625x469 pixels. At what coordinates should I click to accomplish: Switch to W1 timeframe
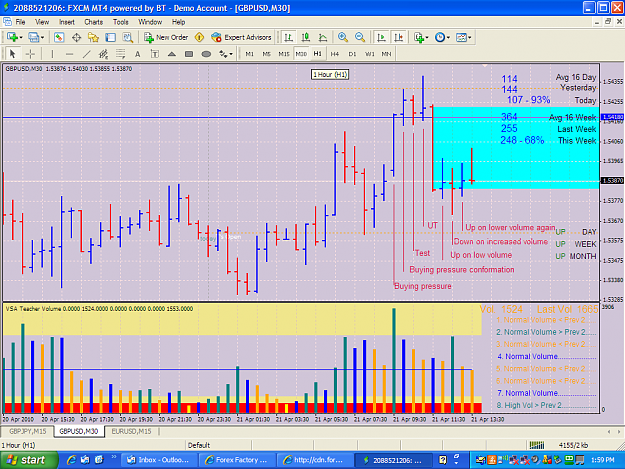pyautogui.click(x=369, y=54)
